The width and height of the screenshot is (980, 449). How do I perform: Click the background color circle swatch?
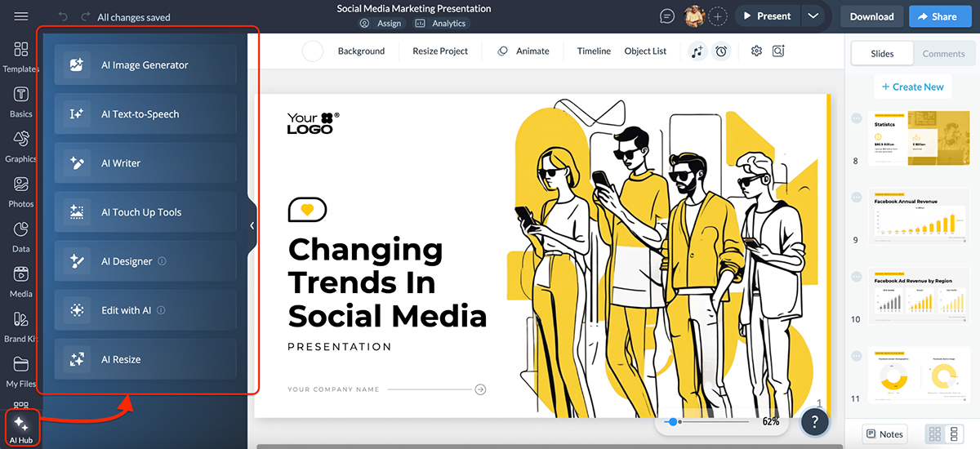tap(313, 51)
